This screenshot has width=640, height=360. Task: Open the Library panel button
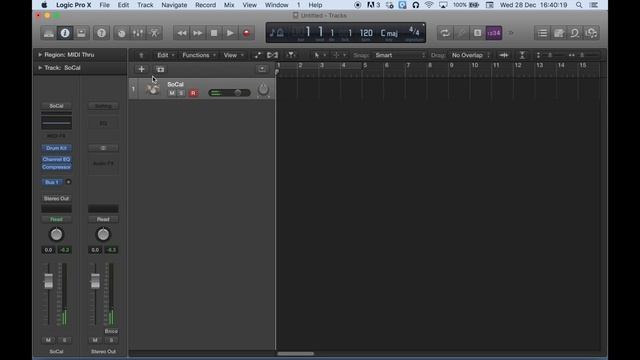tap(49, 33)
